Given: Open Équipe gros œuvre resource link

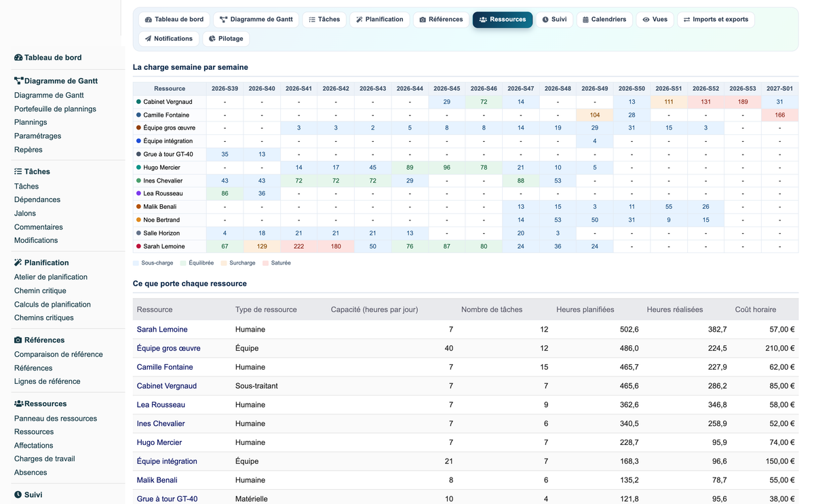Looking at the screenshot, I should 169,348.
